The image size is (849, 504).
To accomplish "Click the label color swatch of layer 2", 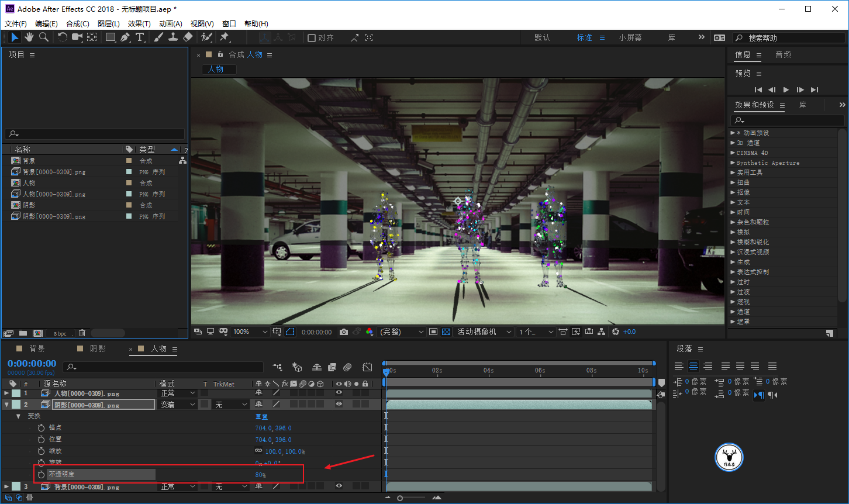I will click(x=16, y=405).
